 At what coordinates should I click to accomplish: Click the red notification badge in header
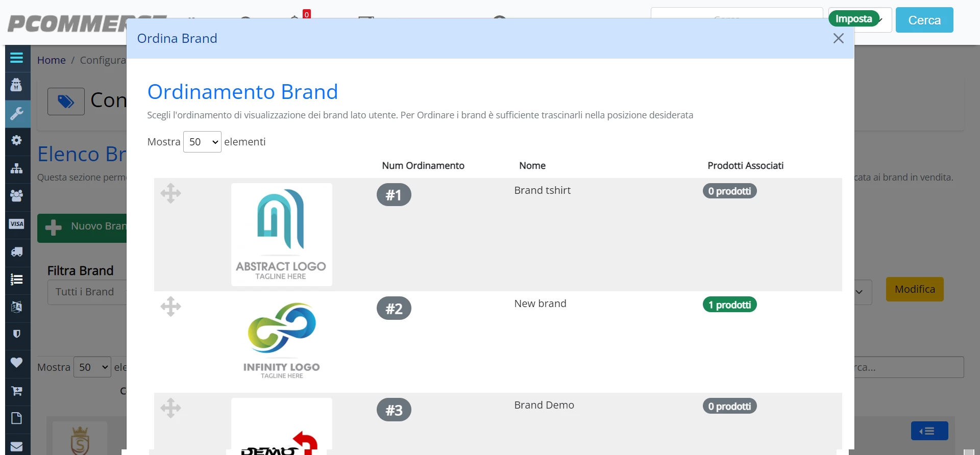[307, 14]
